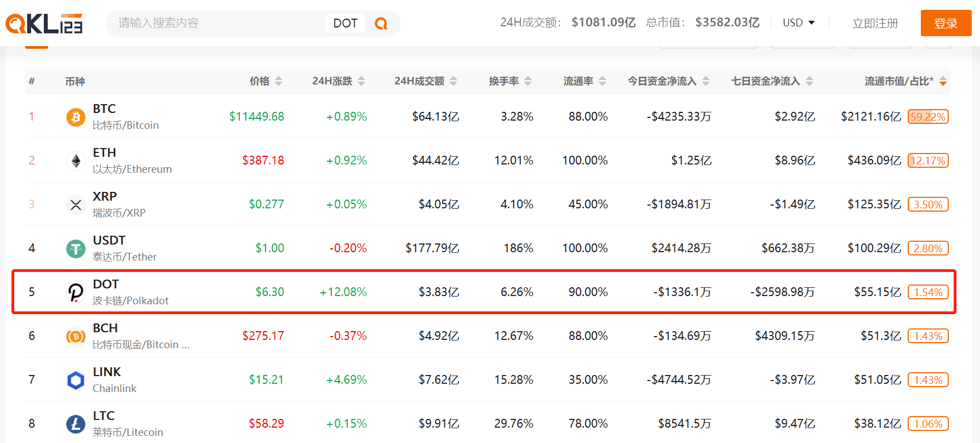Click the DOT search suggestion tag
Viewport: 980px width, 443px height.
[345, 23]
